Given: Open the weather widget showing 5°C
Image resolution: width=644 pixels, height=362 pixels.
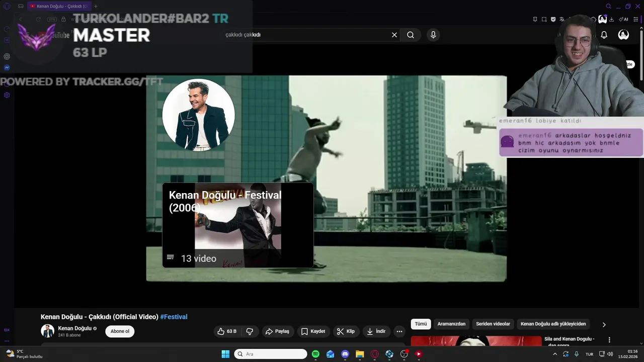Looking at the screenshot, I should pyautogui.click(x=24, y=354).
